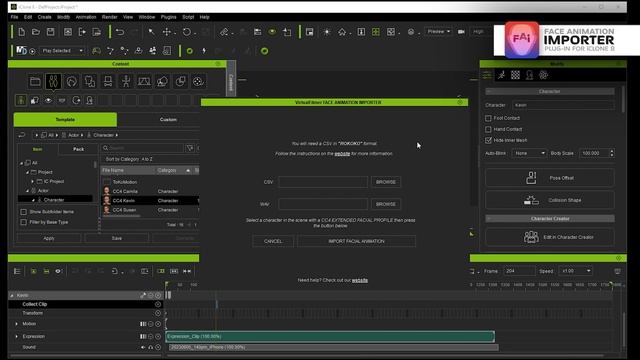Open the gear-like tab icon in Modify panel
640x360 pixels.
[543, 75]
